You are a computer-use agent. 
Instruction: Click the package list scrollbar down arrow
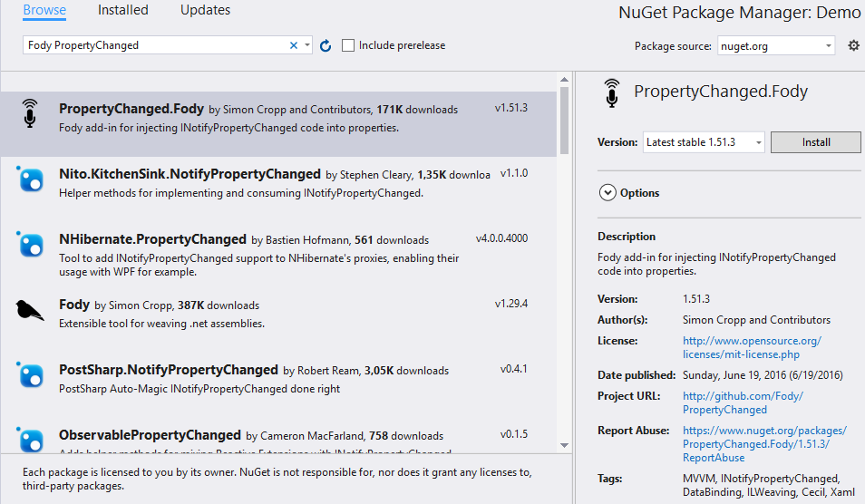click(564, 444)
